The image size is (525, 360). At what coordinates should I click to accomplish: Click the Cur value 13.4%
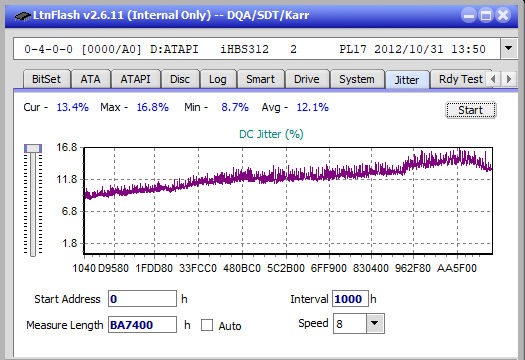(73, 107)
